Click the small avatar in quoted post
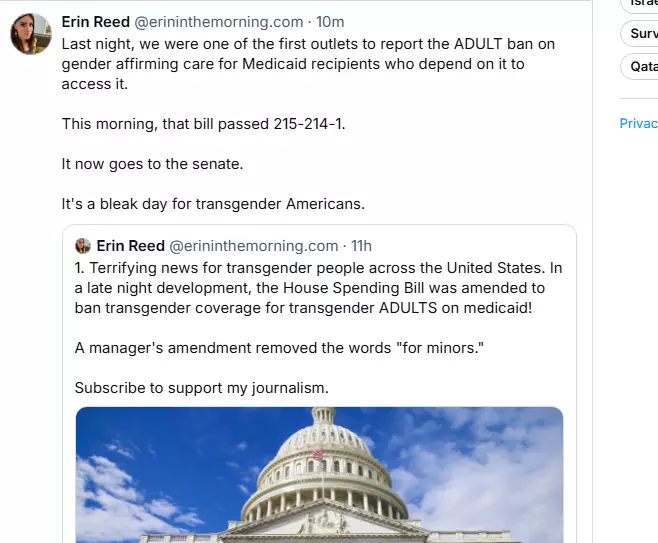Screen dimensions: 658x543 pos(83,246)
